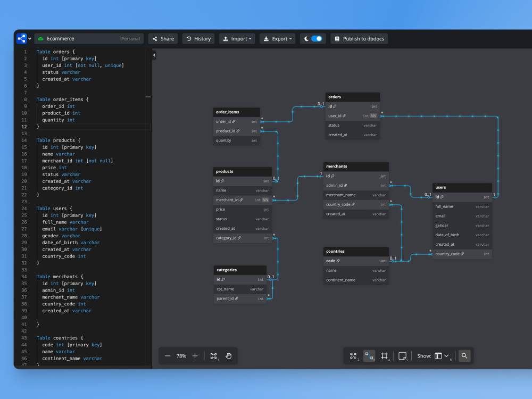Viewport: 532px width, 399px height.
Task: Select the countries table header
Action: pyautogui.click(x=356, y=252)
